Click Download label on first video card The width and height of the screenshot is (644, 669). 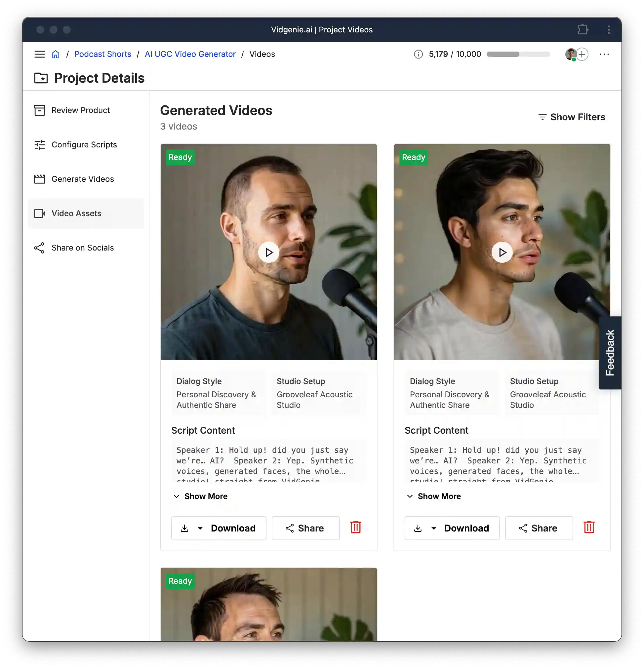point(233,529)
